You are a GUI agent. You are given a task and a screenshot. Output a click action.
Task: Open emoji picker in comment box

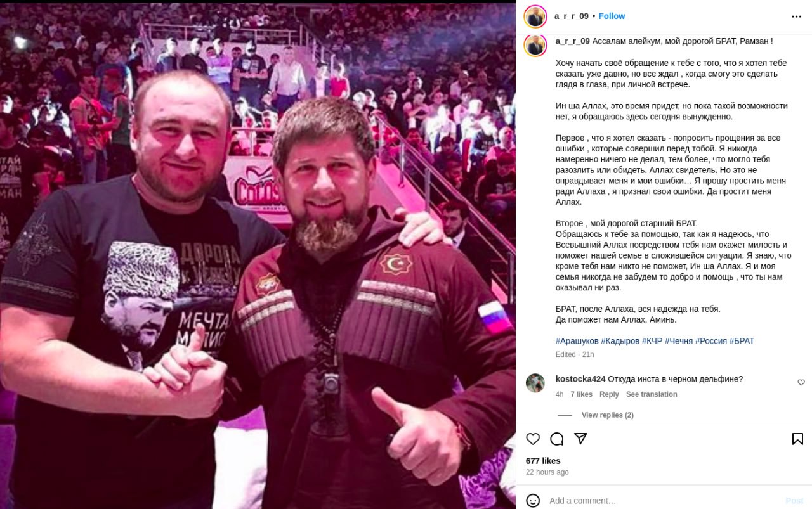coord(533,500)
